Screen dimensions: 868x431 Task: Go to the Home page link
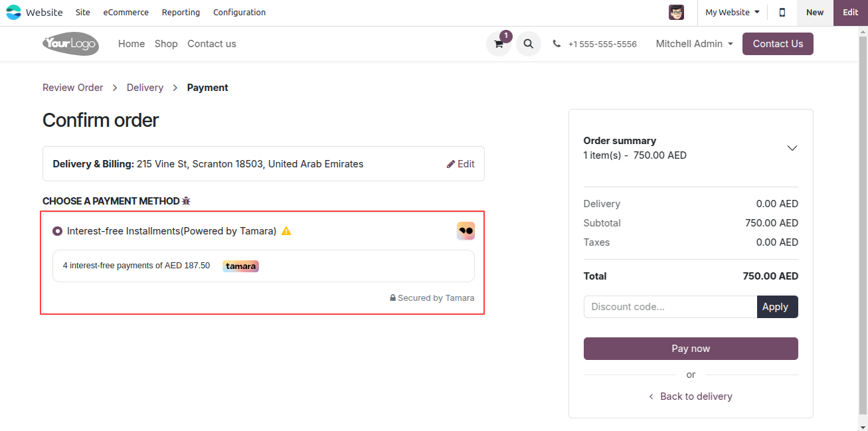pos(131,44)
